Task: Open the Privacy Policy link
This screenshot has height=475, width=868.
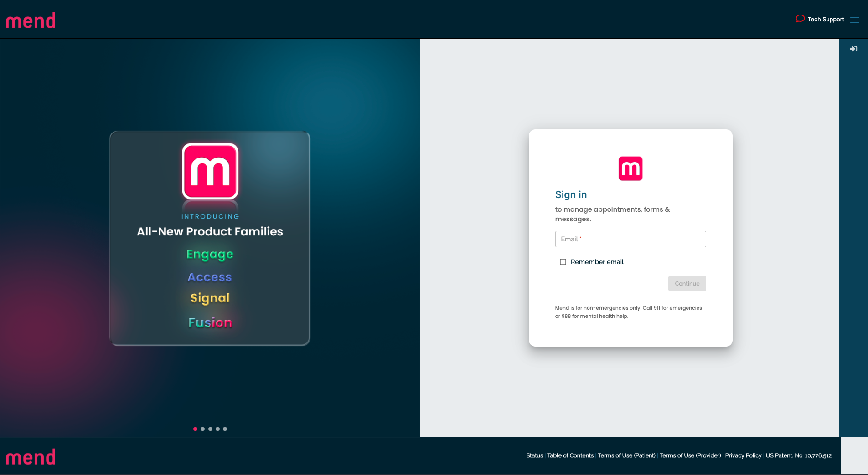Action: pos(743,455)
